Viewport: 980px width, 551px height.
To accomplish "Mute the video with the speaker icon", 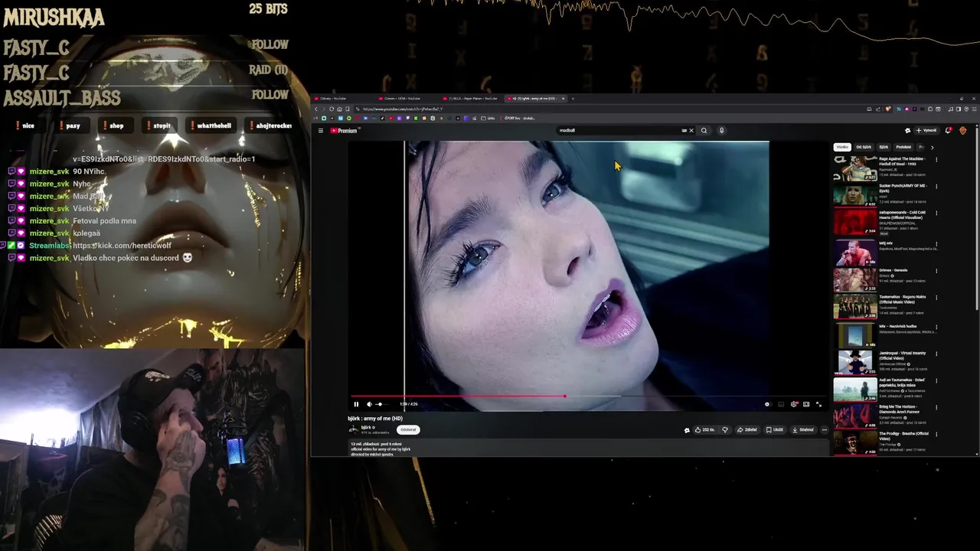I will [369, 404].
